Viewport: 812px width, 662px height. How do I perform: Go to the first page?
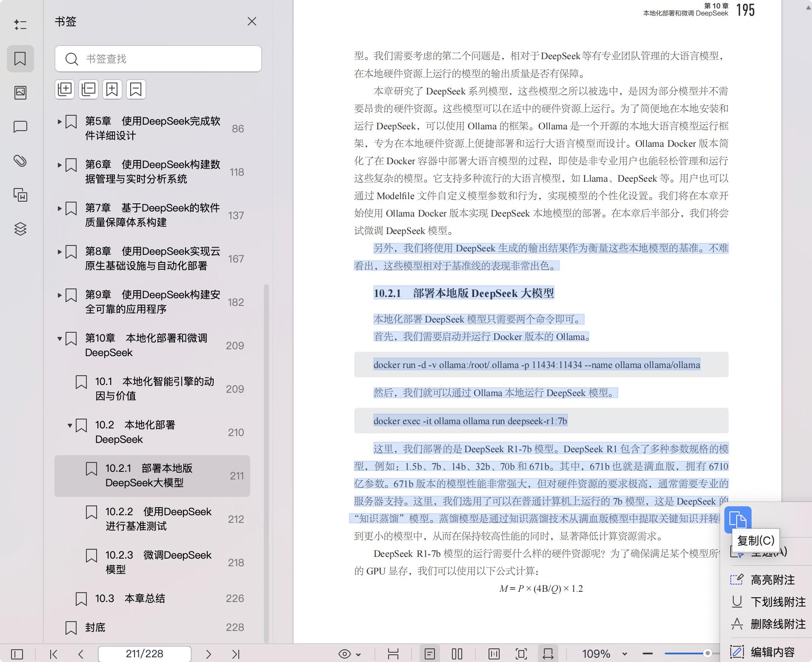click(x=54, y=654)
